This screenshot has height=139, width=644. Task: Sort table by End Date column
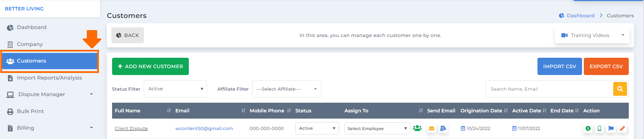[x=577, y=111]
